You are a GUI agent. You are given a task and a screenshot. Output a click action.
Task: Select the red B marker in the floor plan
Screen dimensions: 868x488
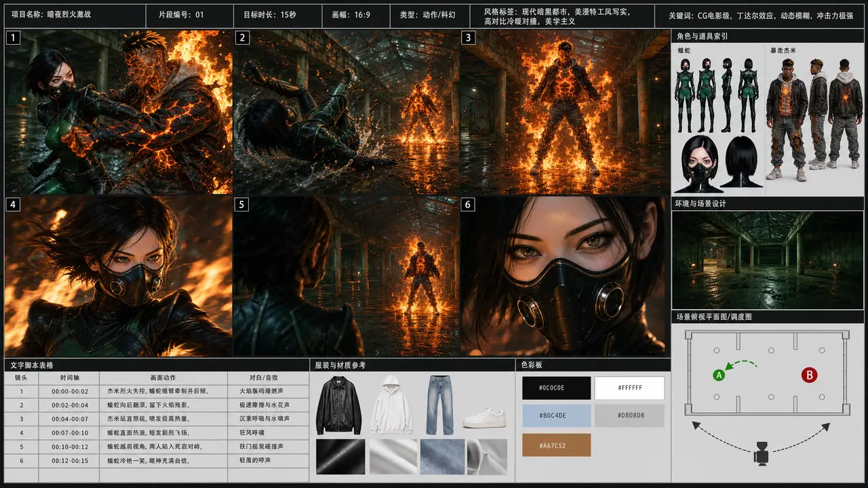(808, 375)
